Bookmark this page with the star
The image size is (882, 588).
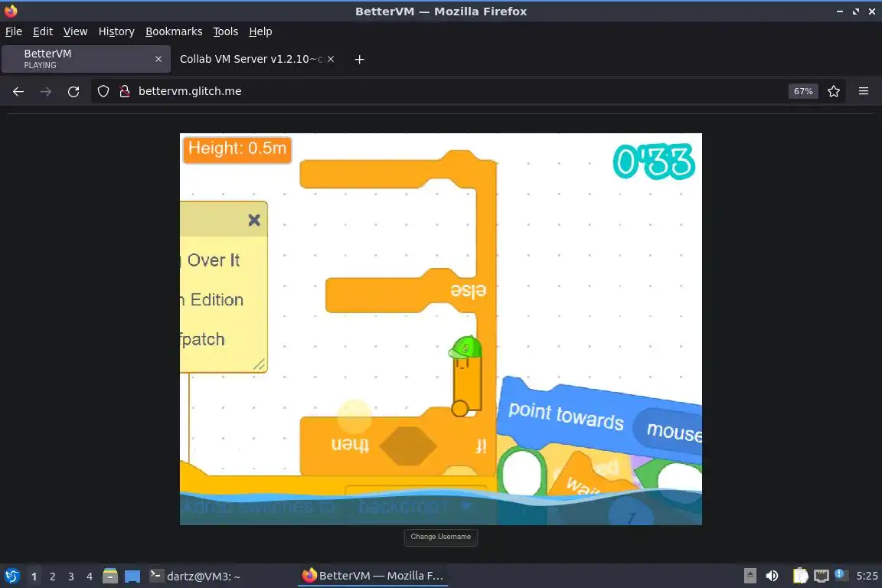coord(834,91)
